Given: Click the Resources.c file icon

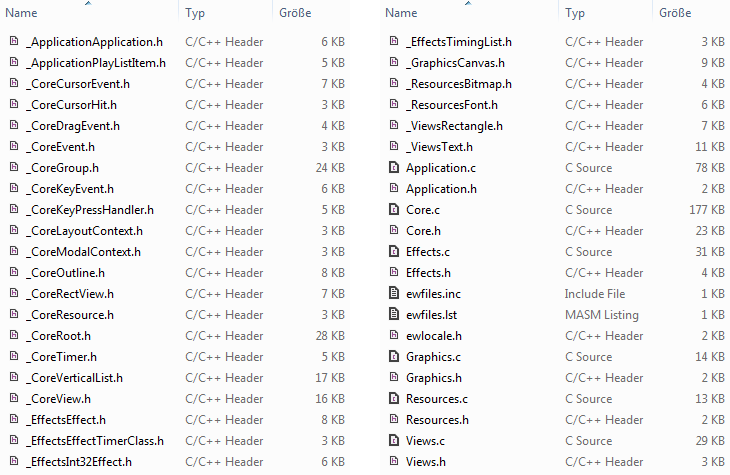Looking at the screenshot, I should tap(394, 399).
